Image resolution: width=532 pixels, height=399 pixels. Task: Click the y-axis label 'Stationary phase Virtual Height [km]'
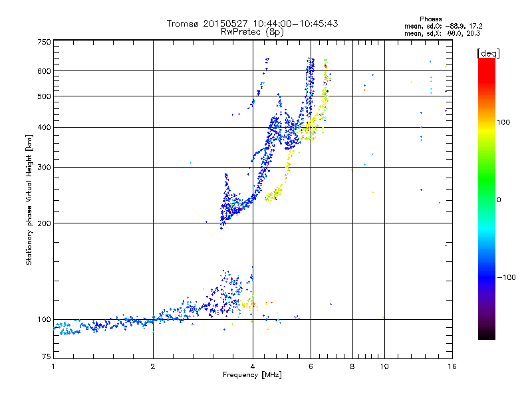pos(29,199)
